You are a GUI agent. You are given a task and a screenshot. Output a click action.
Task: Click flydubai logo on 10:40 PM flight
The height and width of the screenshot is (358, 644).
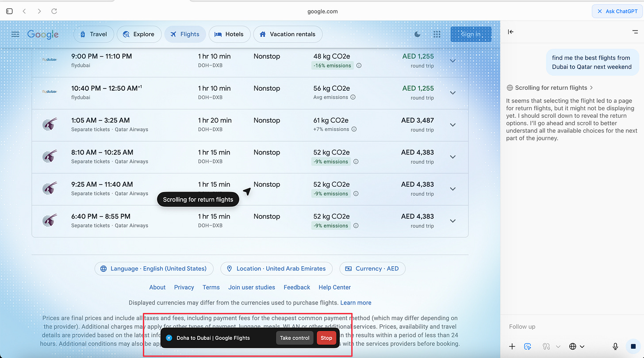(x=50, y=92)
